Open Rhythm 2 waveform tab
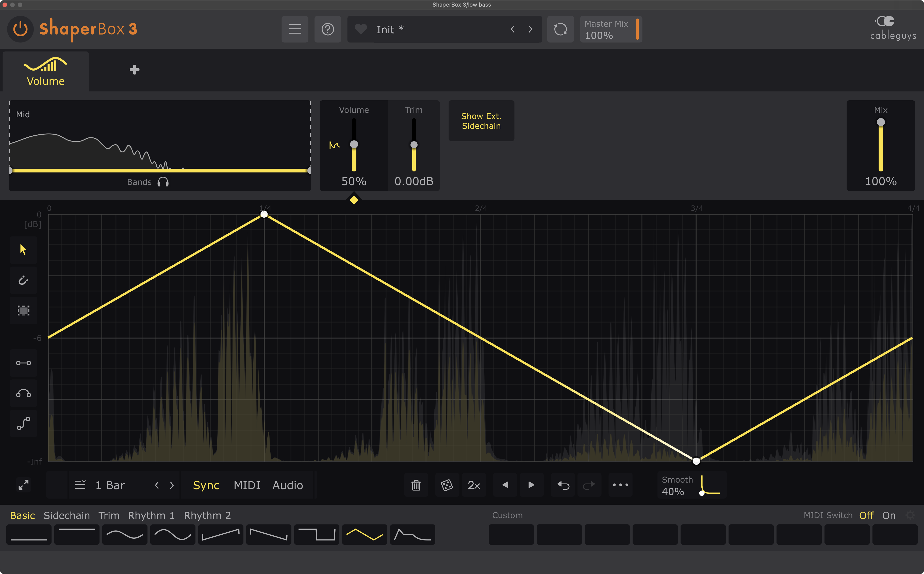Screen dimensions: 924x574 (x=207, y=515)
